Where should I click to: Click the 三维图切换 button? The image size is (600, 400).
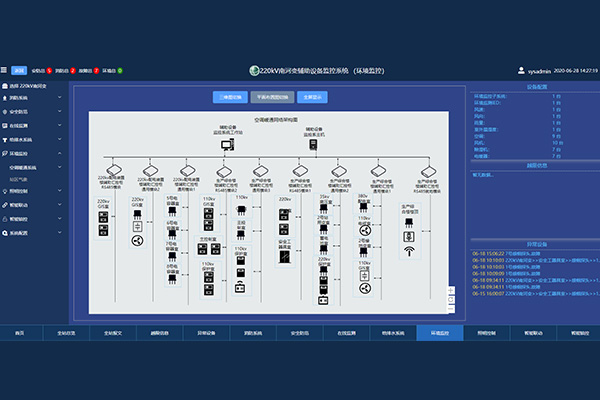tap(229, 98)
